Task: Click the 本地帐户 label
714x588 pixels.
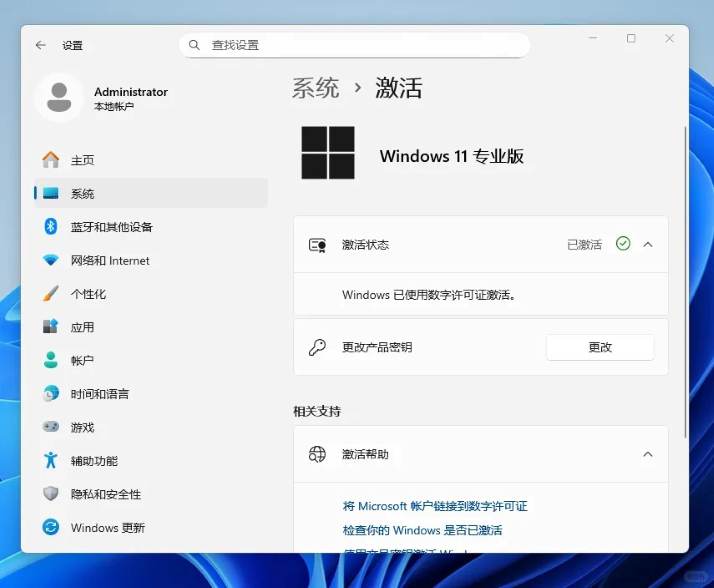Action: pos(114,106)
